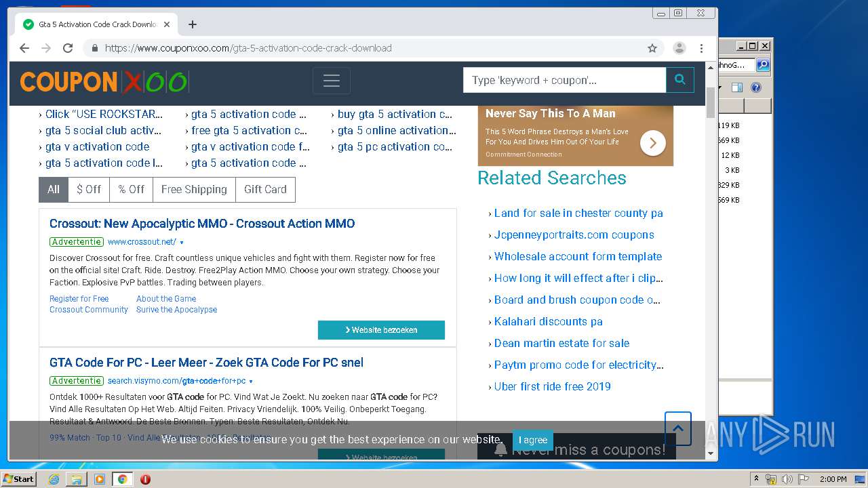Open Dean martin estate for sale link
Image resolution: width=868 pixels, height=488 pixels.
click(561, 343)
